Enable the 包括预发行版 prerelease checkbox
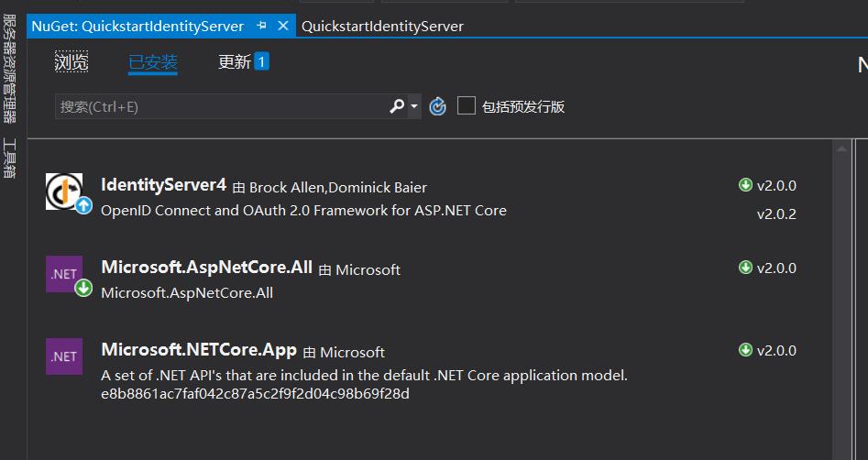Screen dimensions: 868x460 [467, 105]
